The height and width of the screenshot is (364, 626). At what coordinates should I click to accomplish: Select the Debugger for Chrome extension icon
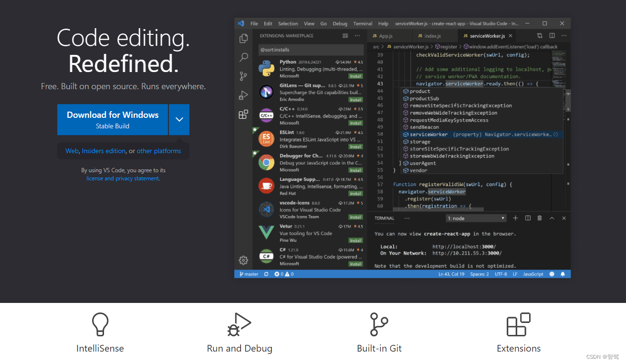tap(266, 163)
